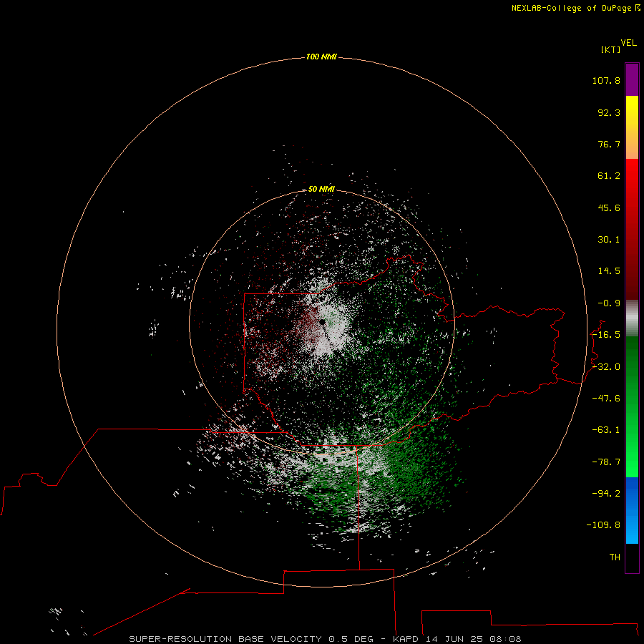Click the [KT] units label
Viewport: 644px width, 644px height.
tap(611, 49)
